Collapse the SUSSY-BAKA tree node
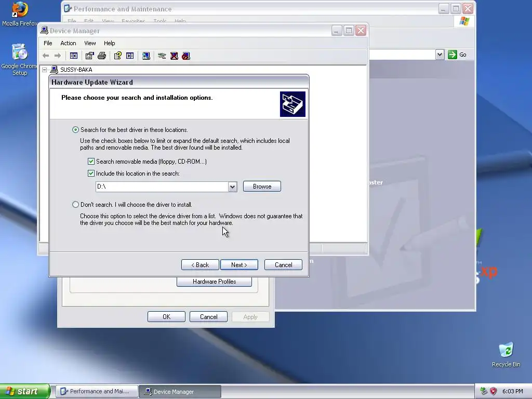Viewport: 532px width, 399px height. pyautogui.click(x=45, y=70)
